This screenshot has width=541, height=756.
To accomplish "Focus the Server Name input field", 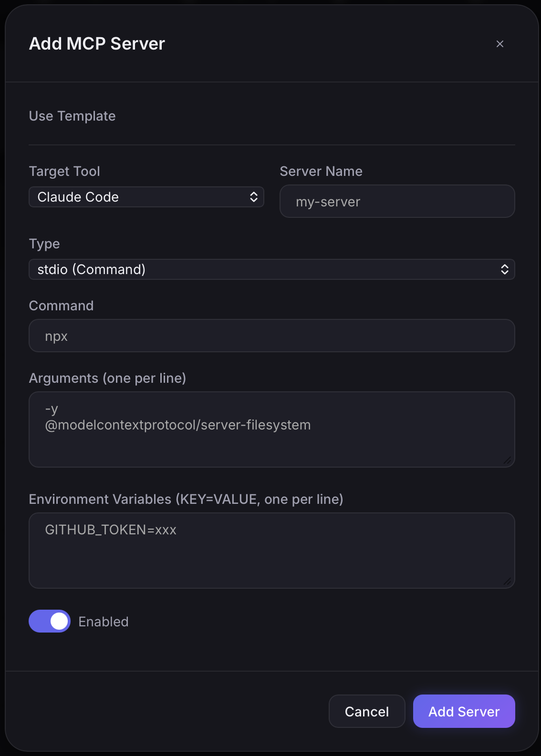I will (397, 201).
